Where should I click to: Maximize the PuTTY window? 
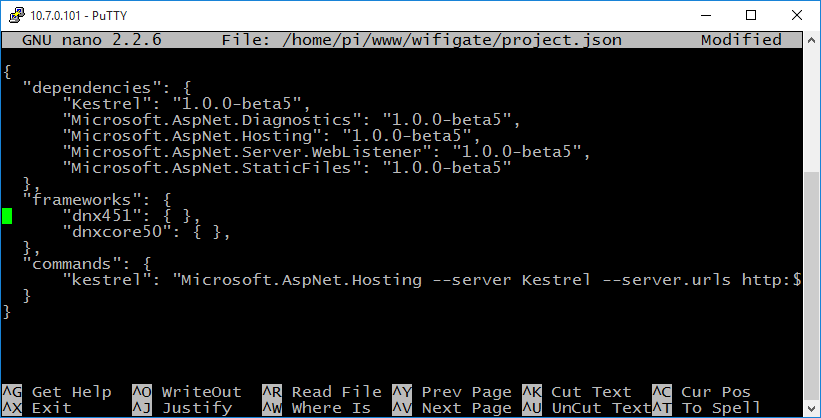click(x=751, y=15)
